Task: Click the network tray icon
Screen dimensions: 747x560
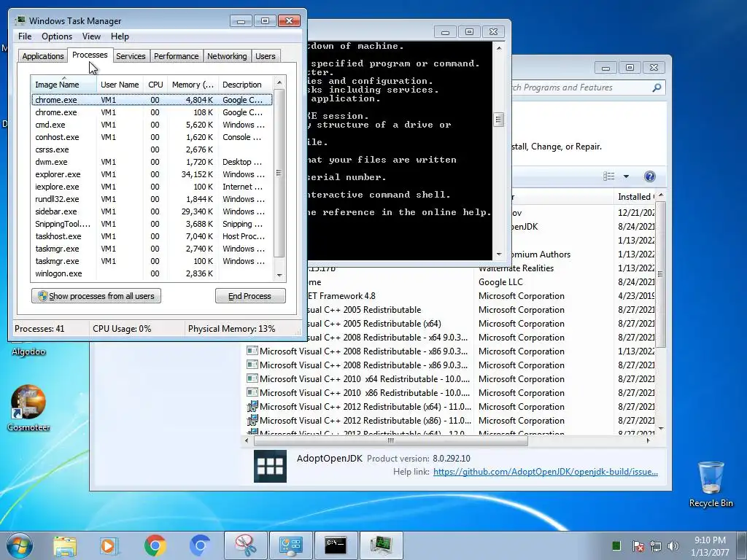Action: [656, 546]
